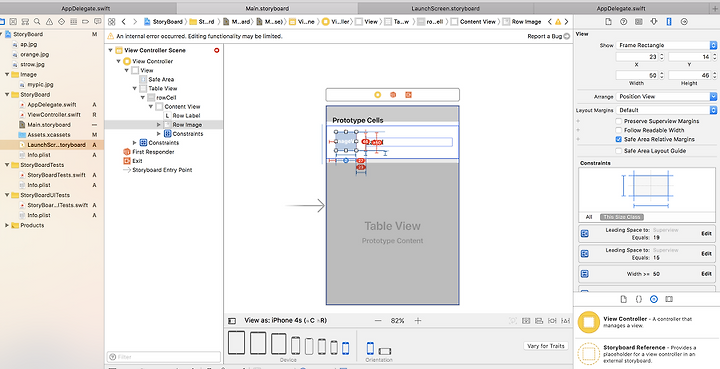
Task: Show the Identity inspector
Action: pos(639,22)
